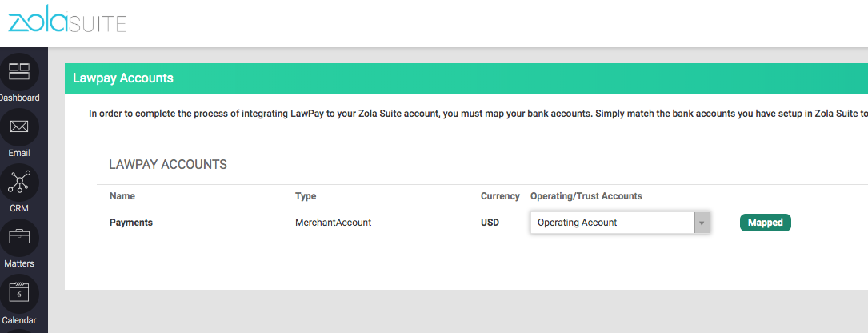The height and width of the screenshot is (333, 868).
Task: Click the arrow on the accounts combo box
Action: coord(702,223)
